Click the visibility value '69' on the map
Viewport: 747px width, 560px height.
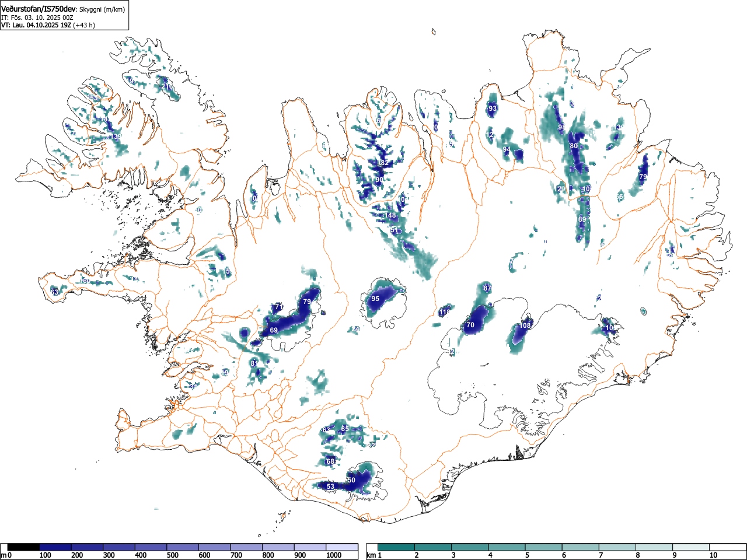pyautogui.click(x=274, y=330)
